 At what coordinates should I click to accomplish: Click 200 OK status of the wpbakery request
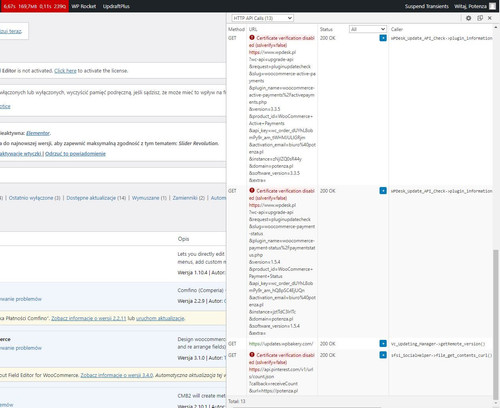(x=328, y=344)
